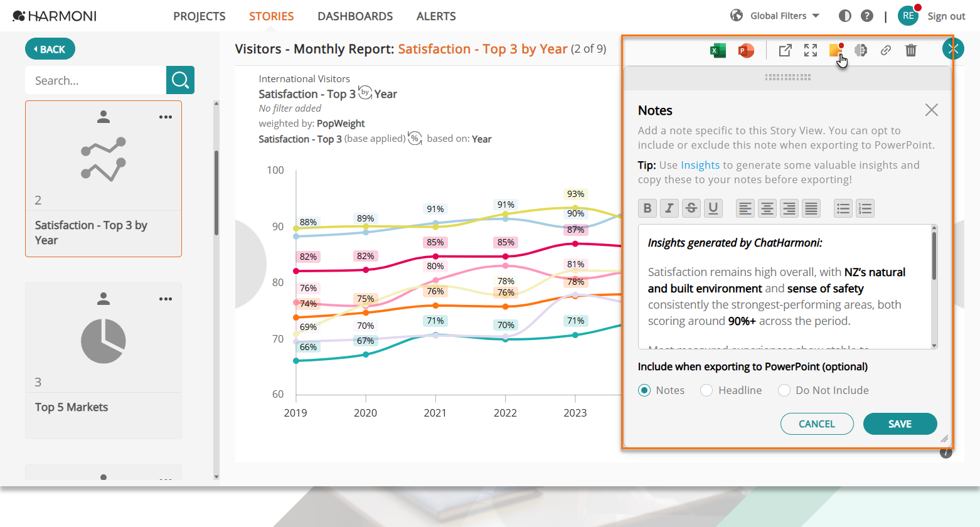Toggle fullscreen view icon
The height and width of the screenshot is (527, 980).
click(811, 51)
